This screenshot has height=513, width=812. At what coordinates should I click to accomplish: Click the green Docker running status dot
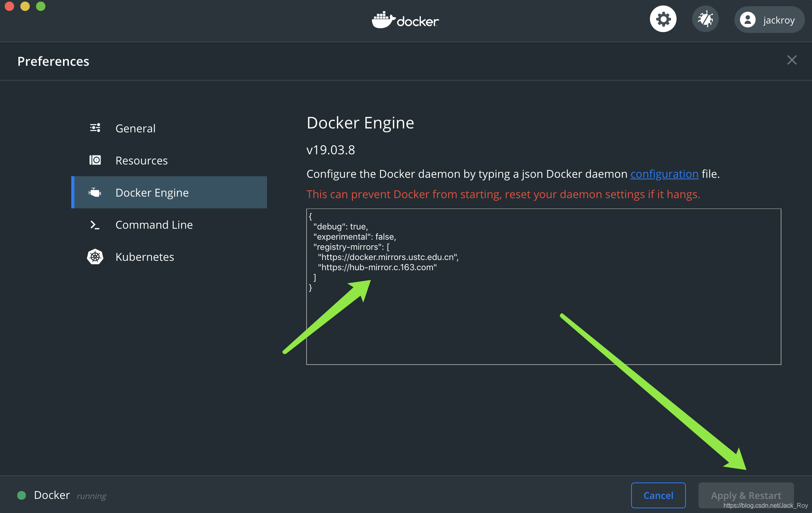click(22, 495)
